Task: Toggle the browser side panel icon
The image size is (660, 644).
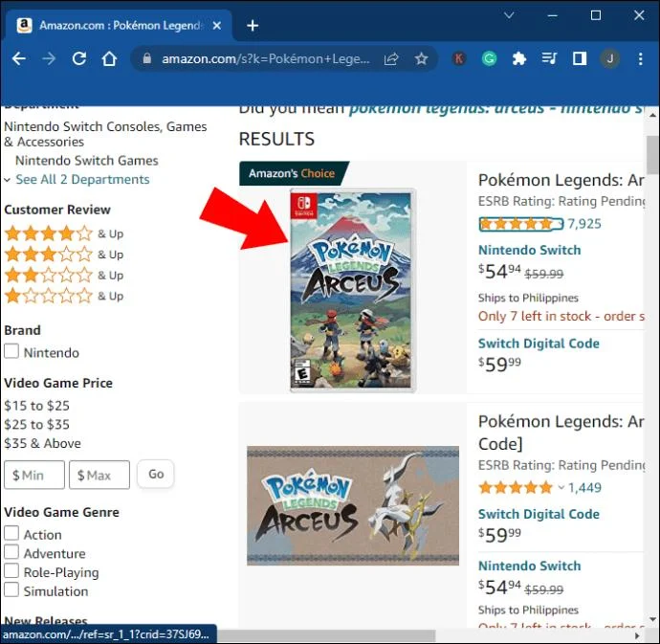Action: pos(580,58)
